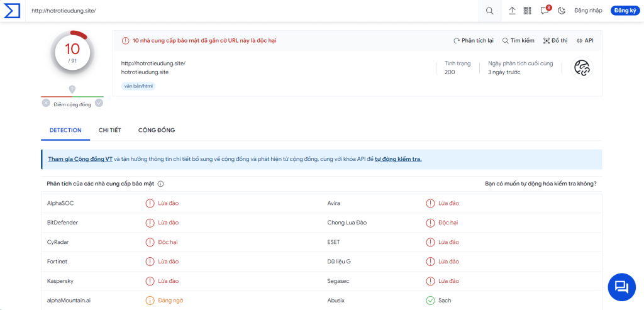Click the community score question-mark pin
Image resolution: width=644 pixels, height=310 pixels.
click(x=72, y=89)
